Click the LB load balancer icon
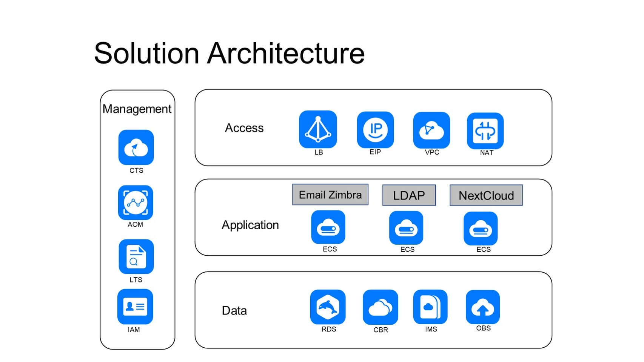This screenshot has width=644, height=362. click(x=318, y=129)
